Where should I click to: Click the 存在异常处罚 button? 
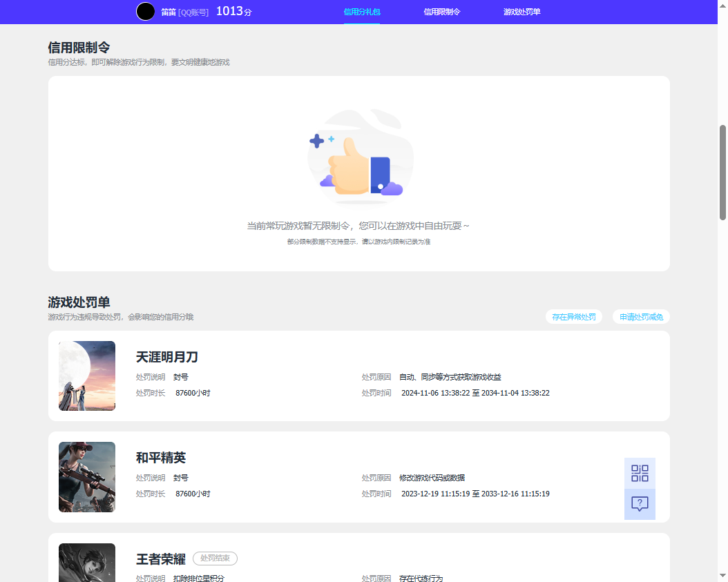click(x=574, y=317)
